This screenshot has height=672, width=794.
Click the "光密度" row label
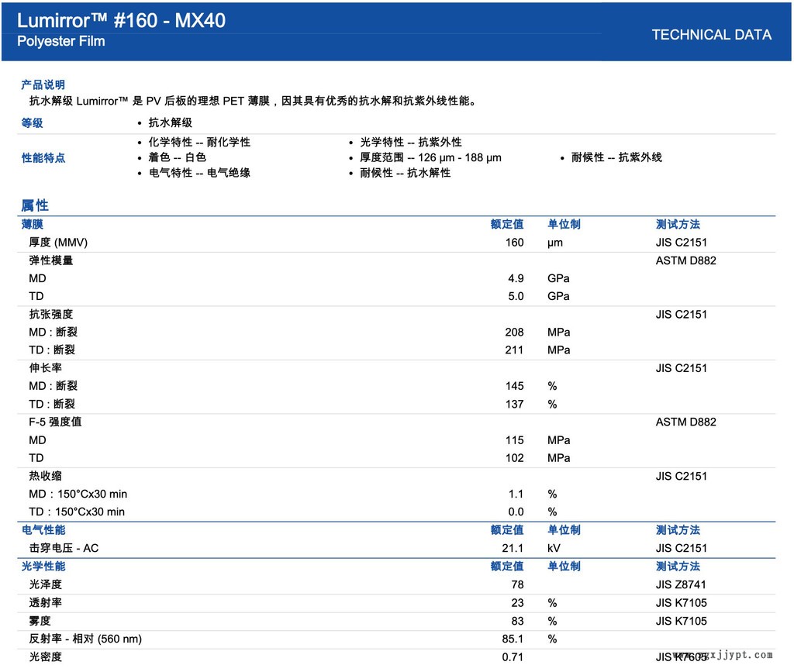click(46, 656)
